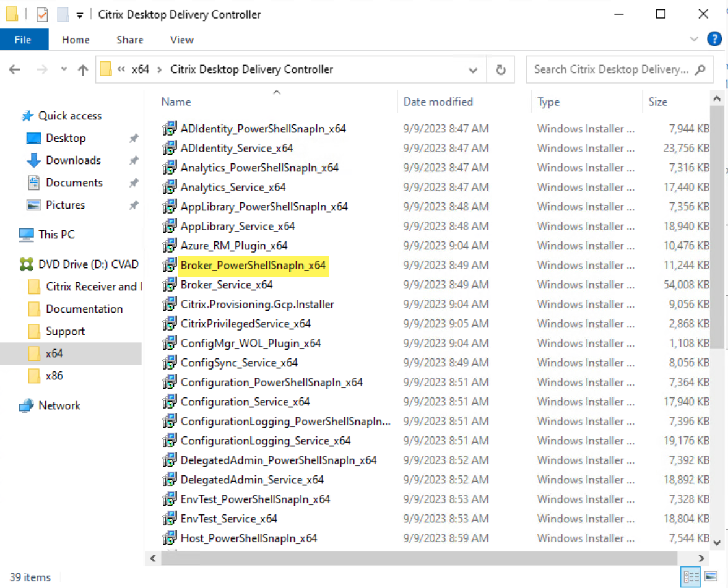Unpin Desktop from Quick access
728x588 pixels.
133,138
